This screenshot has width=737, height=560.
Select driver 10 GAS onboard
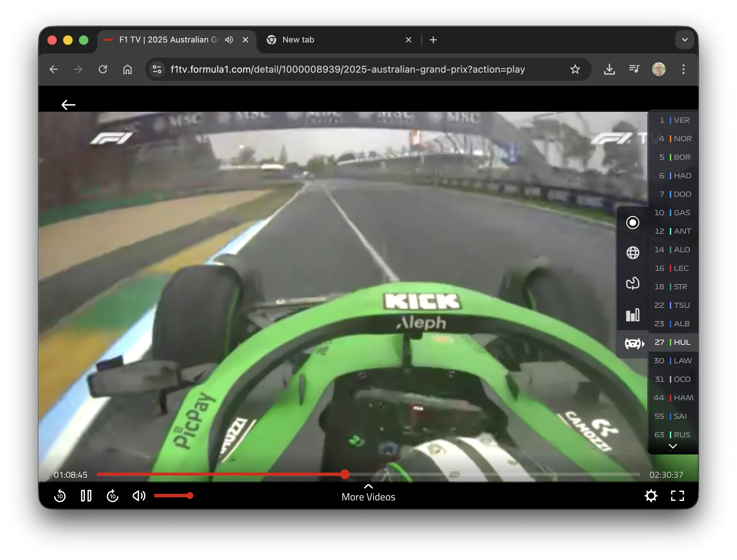coord(674,212)
